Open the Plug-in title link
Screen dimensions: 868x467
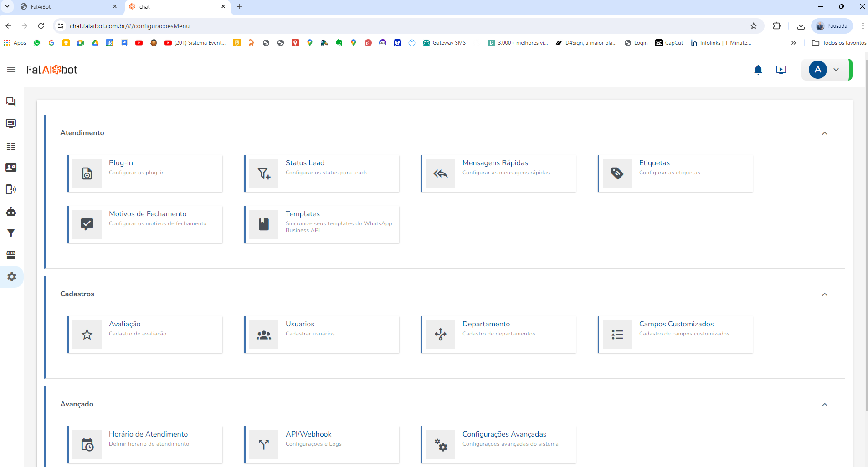click(x=121, y=163)
